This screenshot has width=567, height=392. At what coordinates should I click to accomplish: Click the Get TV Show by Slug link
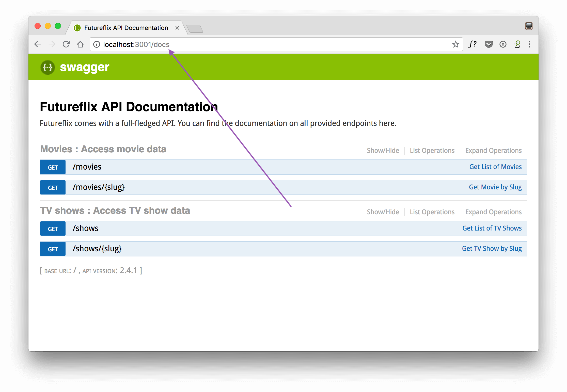(492, 249)
